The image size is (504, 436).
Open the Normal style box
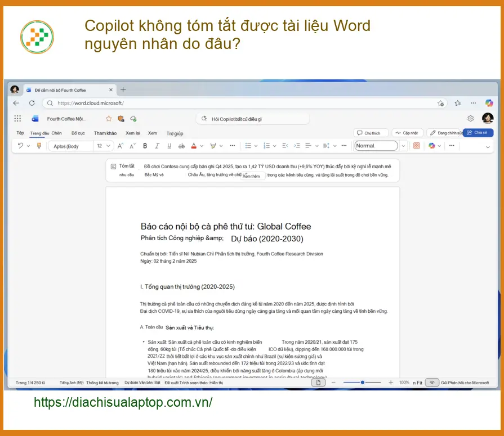[x=376, y=146]
